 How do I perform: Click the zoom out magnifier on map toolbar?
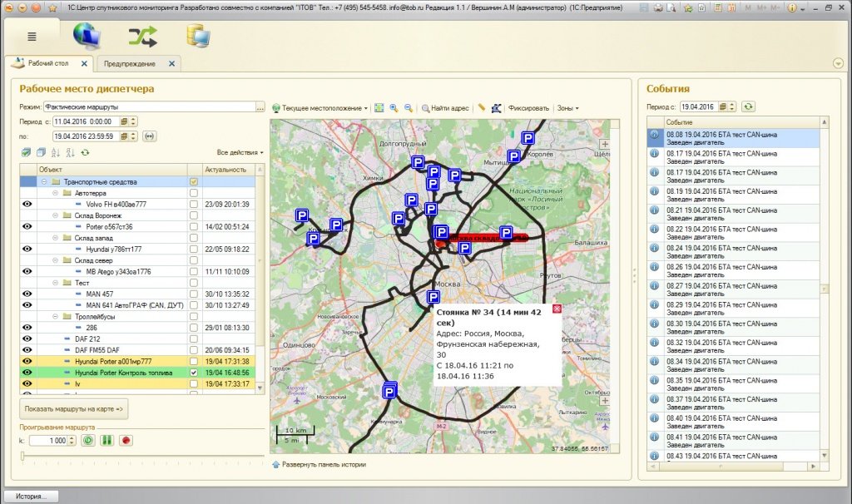pyautogui.click(x=408, y=108)
